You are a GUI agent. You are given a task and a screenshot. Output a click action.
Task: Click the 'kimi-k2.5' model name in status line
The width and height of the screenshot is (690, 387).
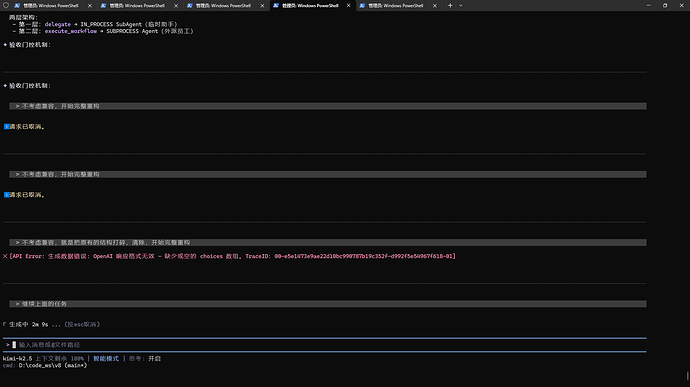click(x=18, y=358)
